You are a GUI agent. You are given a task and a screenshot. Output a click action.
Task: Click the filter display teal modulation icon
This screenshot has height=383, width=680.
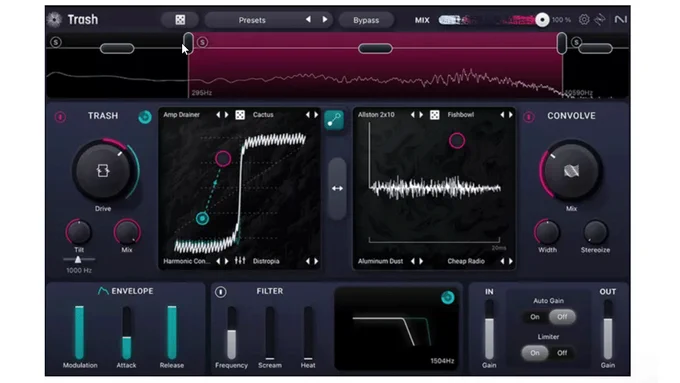[448, 298]
